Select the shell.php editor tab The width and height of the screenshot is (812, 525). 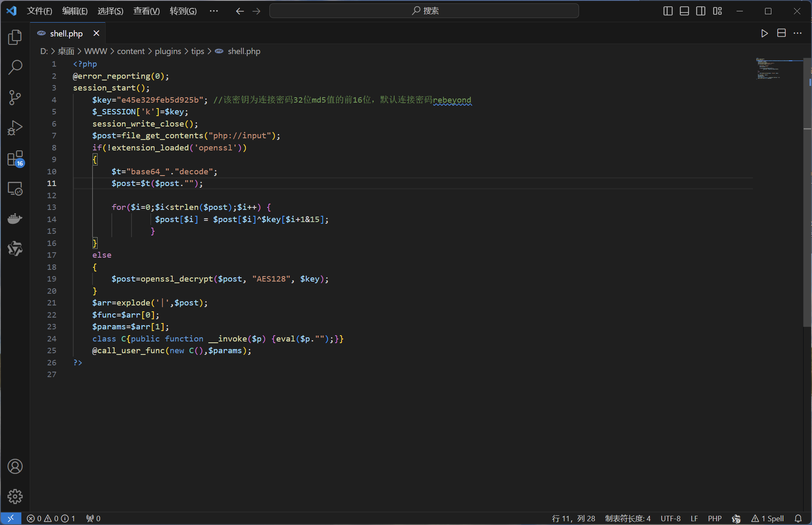pos(66,34)
